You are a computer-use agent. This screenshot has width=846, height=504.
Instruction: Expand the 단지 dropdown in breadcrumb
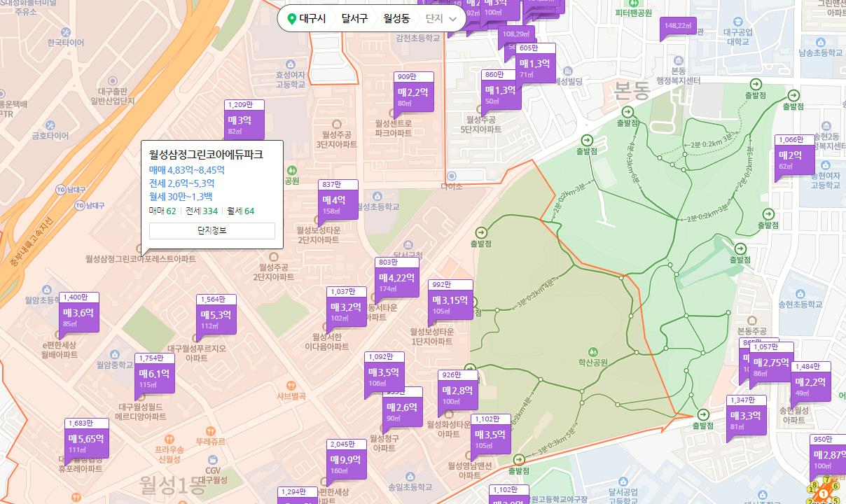coord(442,19)
